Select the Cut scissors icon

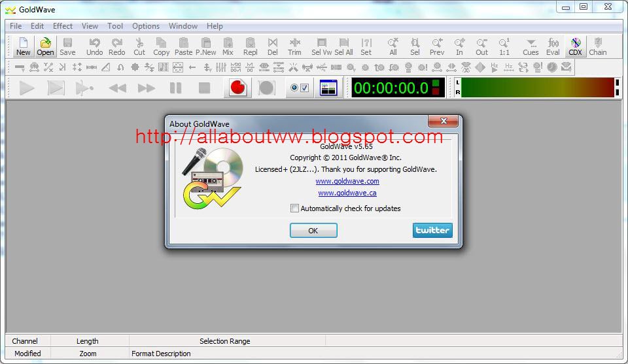pos(139,46)
